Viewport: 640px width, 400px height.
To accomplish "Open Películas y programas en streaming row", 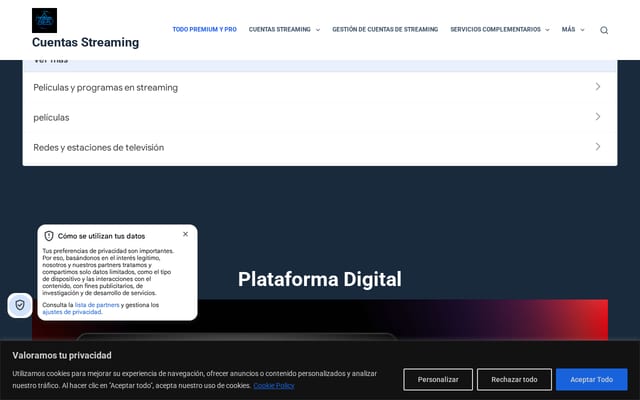I will pyautogui.click(x=320, y=87).
